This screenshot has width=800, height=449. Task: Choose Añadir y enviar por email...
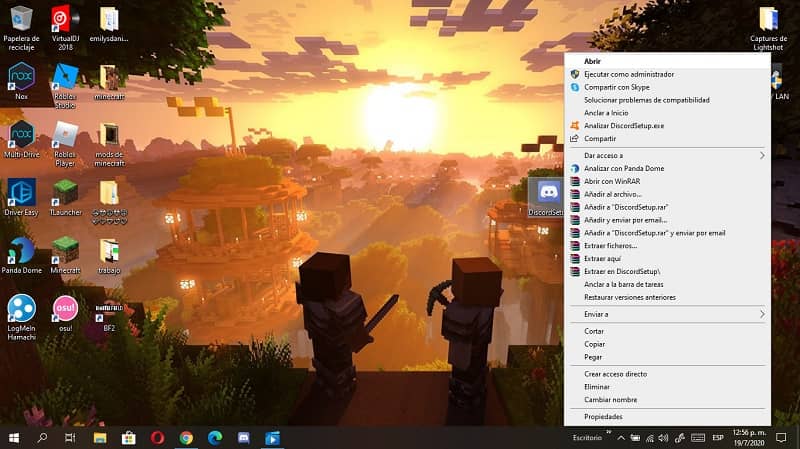click(667, 220)
